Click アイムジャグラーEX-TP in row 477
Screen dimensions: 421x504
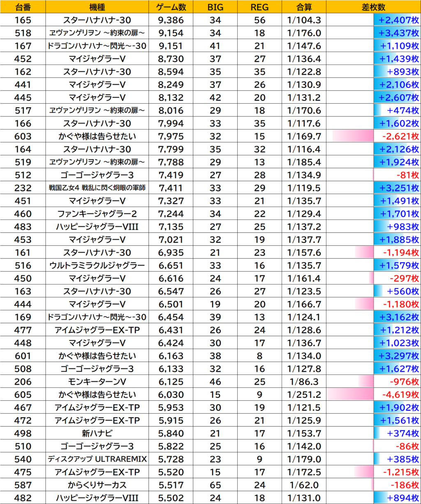pyautogui.click(x=97, y=330)
